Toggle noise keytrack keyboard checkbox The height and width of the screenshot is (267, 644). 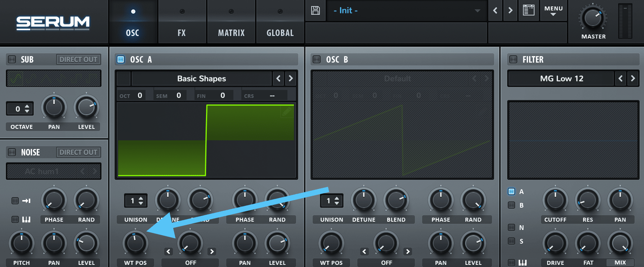click(15, 220)
